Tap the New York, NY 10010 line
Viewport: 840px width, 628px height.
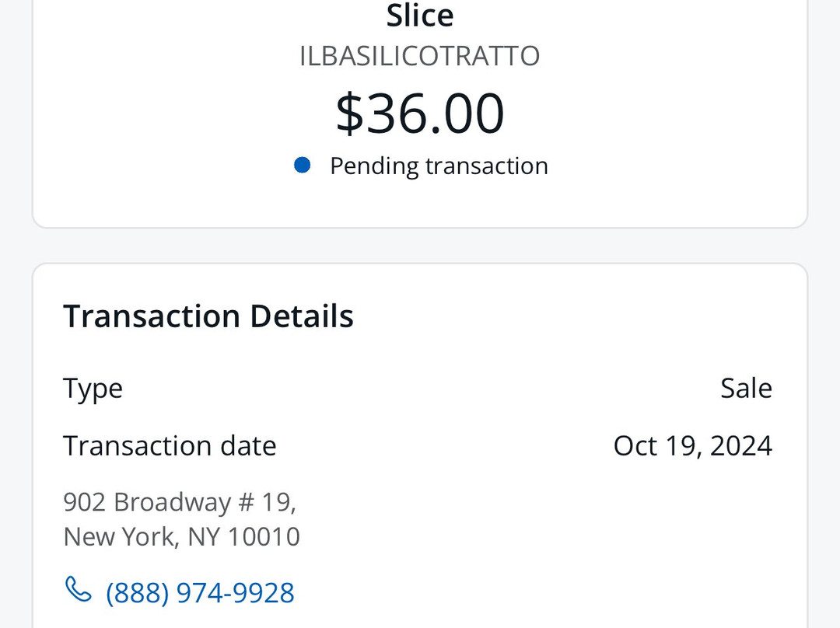[181, 537]
